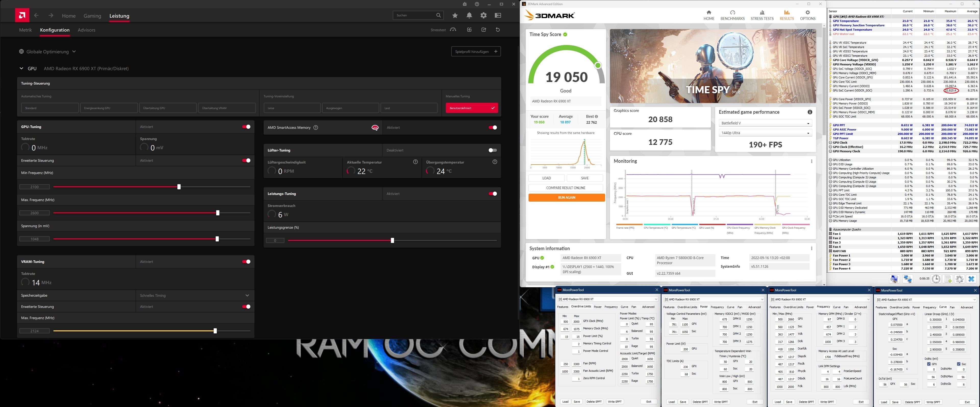Click the Leistungsgrenze slider handle
Image resolution: width=980 pixels, height=407 pixels.
coord(392,240)
